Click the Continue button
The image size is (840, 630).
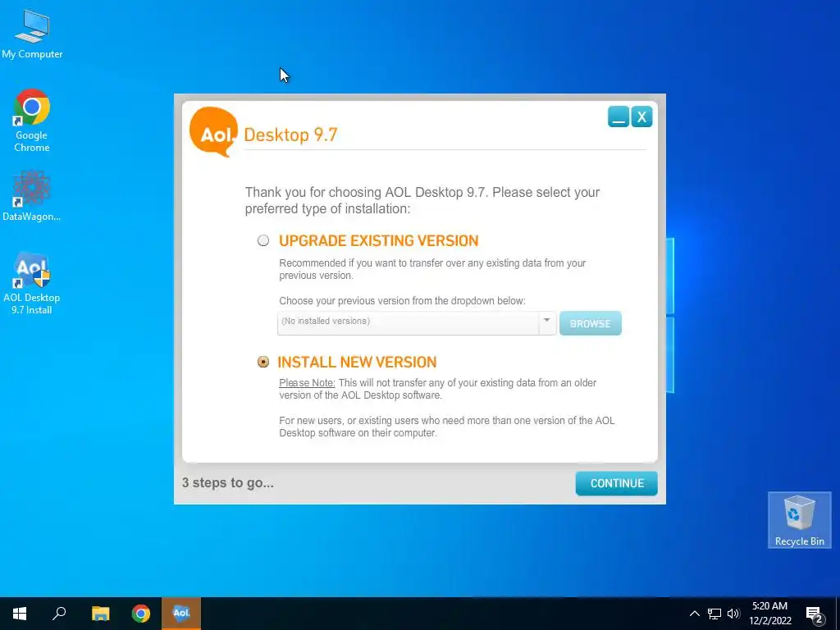coord(617,483)
